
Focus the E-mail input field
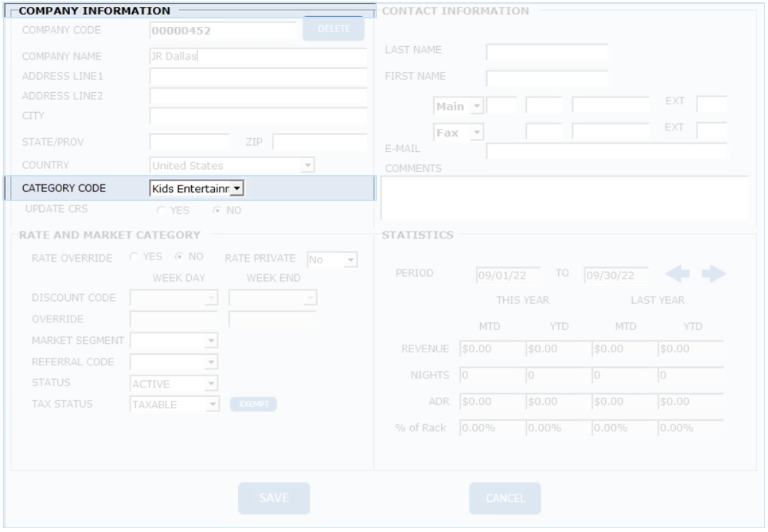[x=606, y=151]
